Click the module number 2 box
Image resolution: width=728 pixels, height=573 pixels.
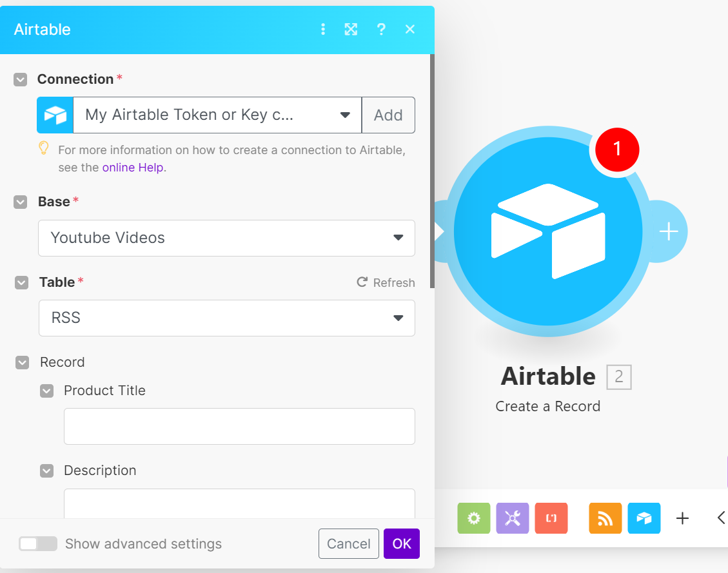point(619,377)
